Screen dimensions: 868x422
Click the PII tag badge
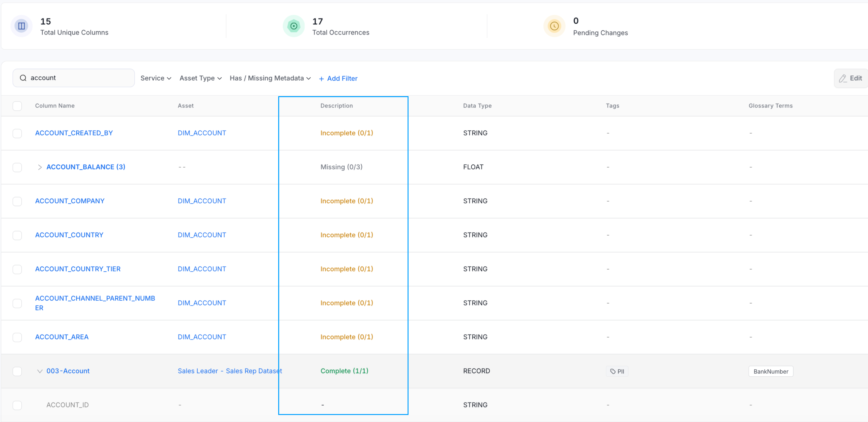pyautogui.click(x=617, y=371)
